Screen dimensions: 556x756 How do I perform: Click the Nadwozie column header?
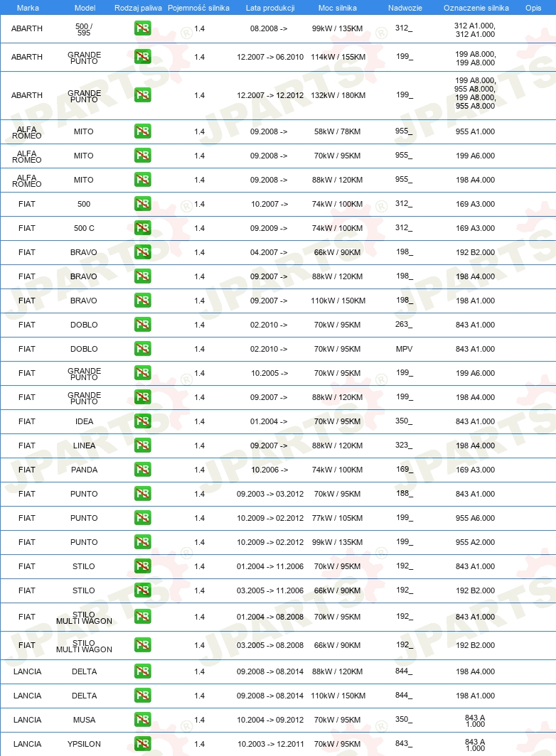pyautogui.click(x=405, y=8)
